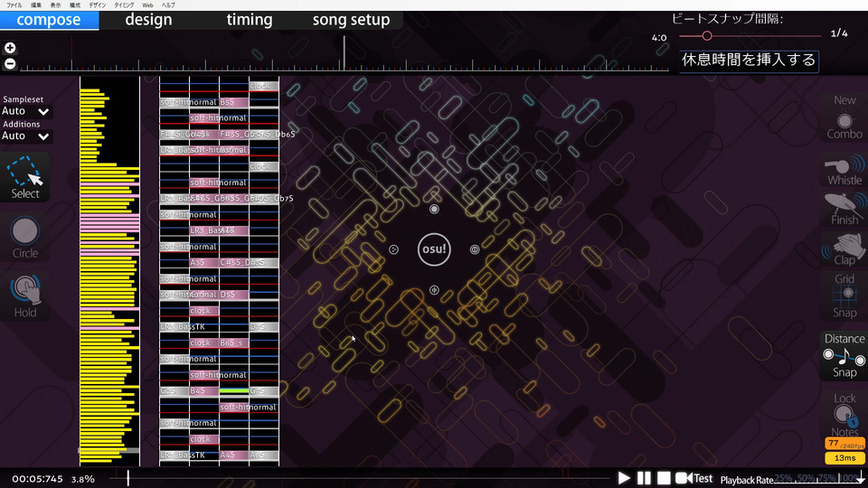This screenshot has height=488, width=868.
Task: Toggle Clap hitsound
Action: 844,249
